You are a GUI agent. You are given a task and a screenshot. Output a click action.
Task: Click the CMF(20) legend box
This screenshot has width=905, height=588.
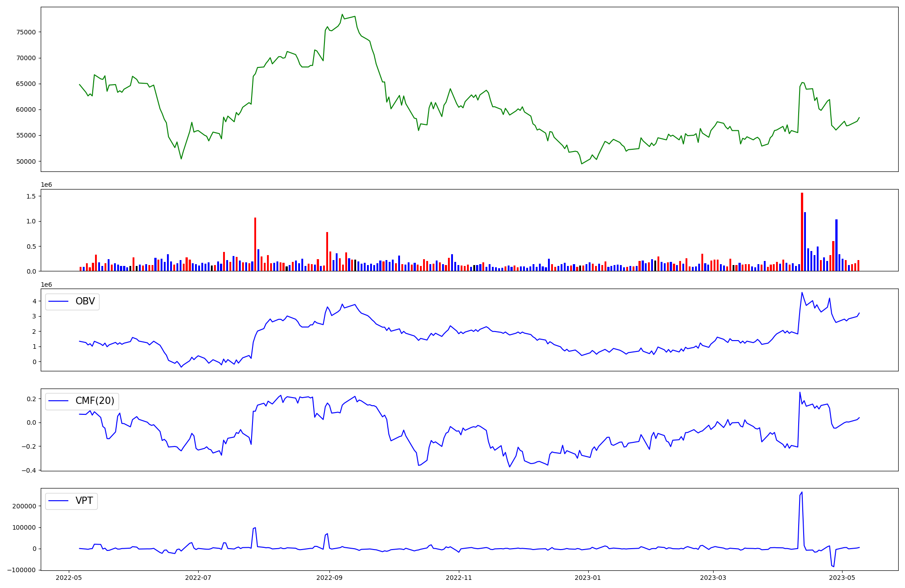[x=82, y=401]
